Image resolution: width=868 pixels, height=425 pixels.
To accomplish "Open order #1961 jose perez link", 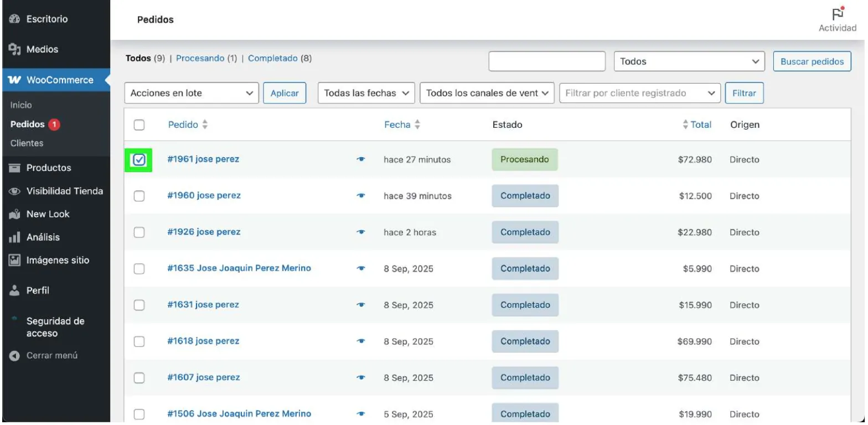I will pos(203,159).
